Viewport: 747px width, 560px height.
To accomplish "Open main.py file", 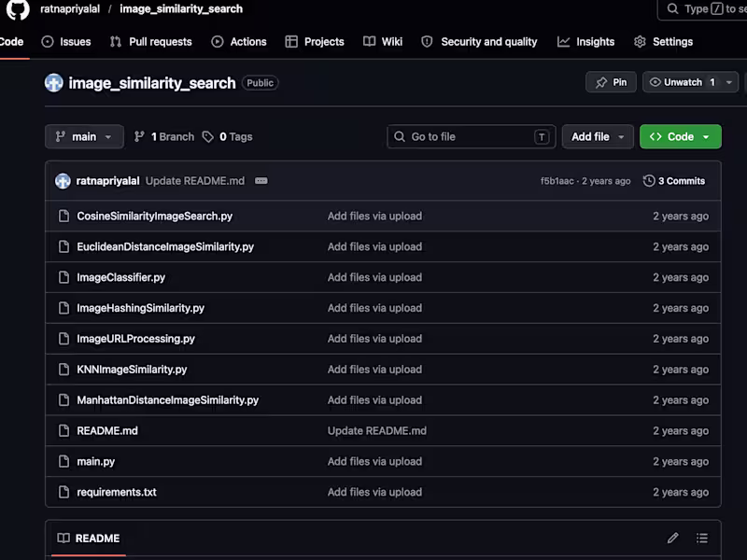I will point(96,462).
